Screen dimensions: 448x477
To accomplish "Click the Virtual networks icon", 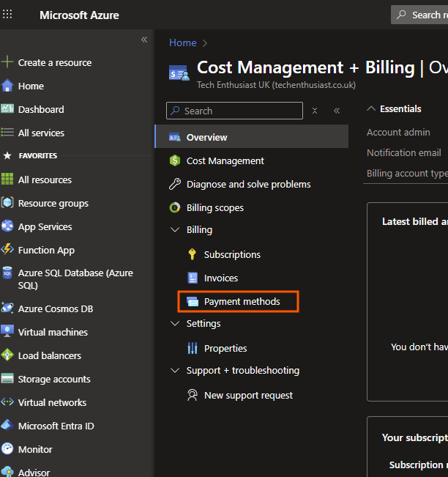I will tap(7, 402).
